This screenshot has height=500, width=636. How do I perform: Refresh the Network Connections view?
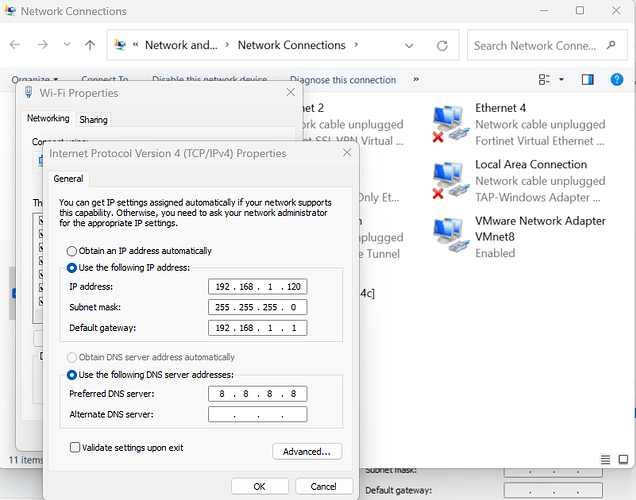442,46
